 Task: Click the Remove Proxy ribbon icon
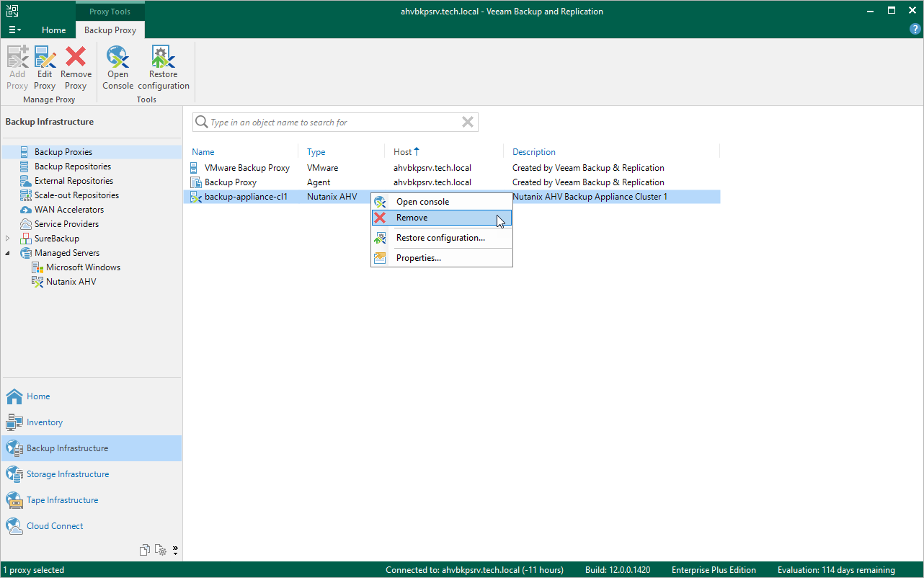pyautogui.click(x=76, y=68)
